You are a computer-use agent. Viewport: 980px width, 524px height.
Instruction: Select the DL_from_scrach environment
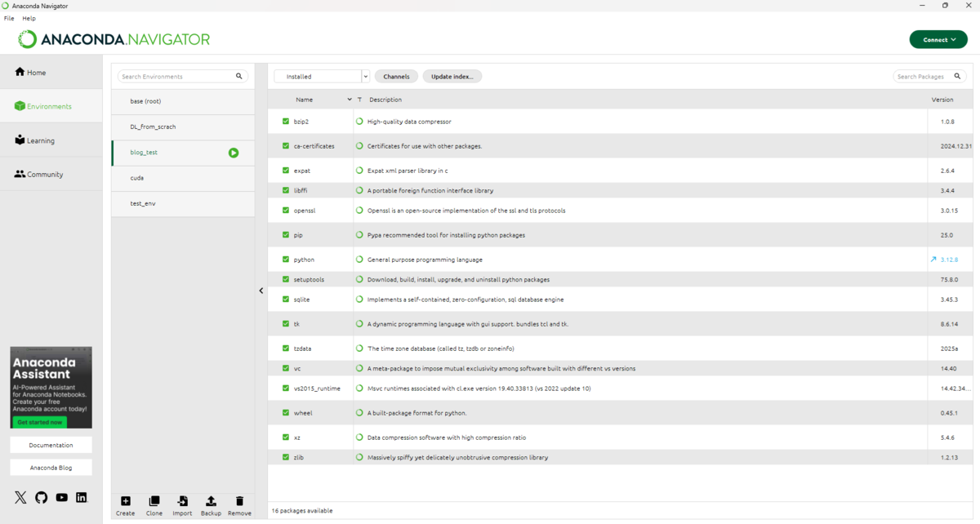click(x=183, y=127)
